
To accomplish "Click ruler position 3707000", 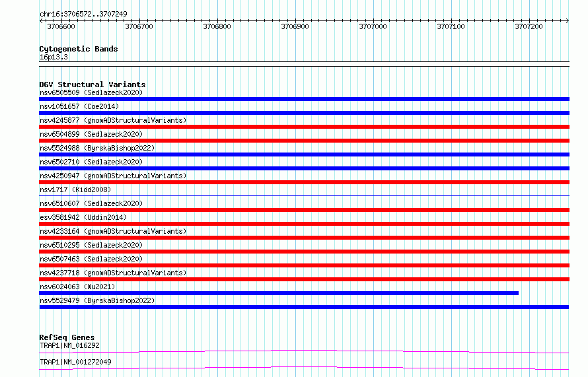I will click(x=373, y=26).
